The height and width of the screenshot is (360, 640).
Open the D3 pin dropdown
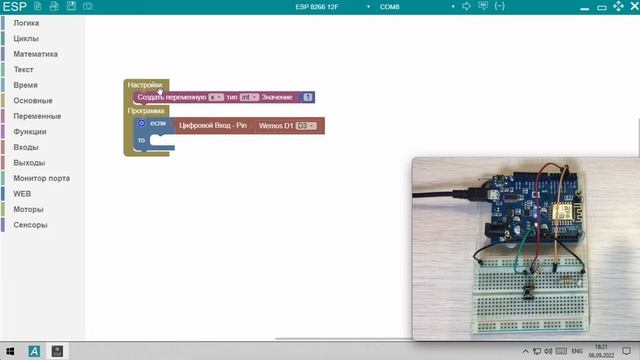point(306,126)
